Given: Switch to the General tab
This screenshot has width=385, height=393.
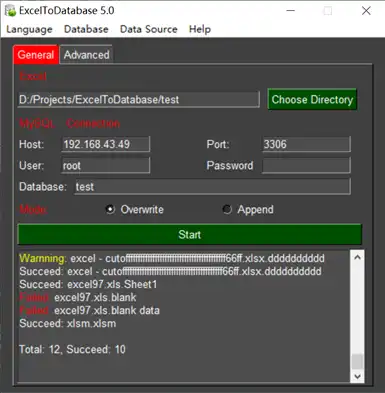Looking at the screenshot, I should tap(36, 55).
